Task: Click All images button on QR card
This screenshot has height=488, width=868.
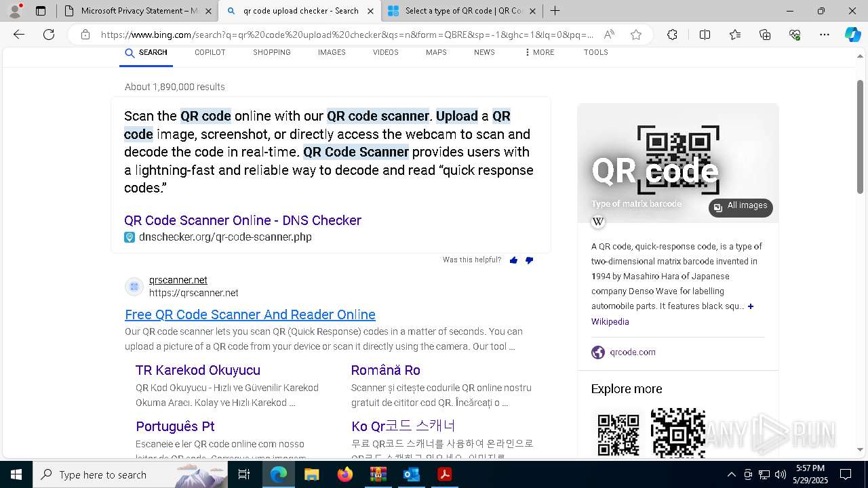Action: click(x=741, y=207)
